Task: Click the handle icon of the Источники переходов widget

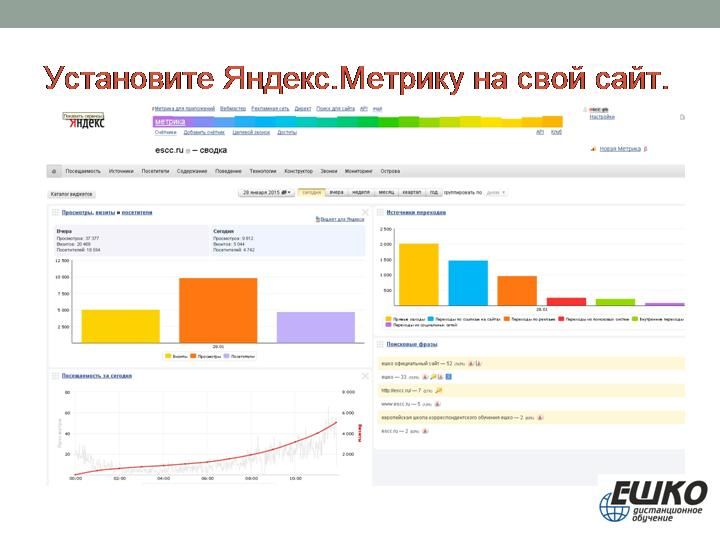Action: click(x=380, y=212)
